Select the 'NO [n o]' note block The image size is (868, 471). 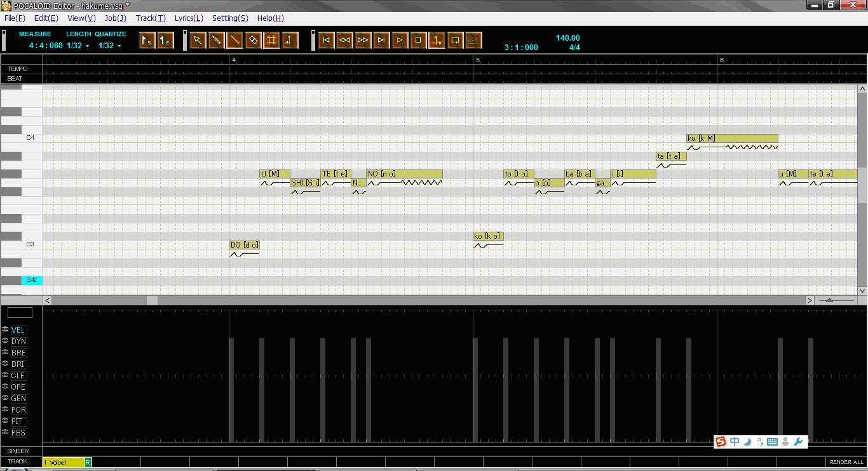pos(404,174)
